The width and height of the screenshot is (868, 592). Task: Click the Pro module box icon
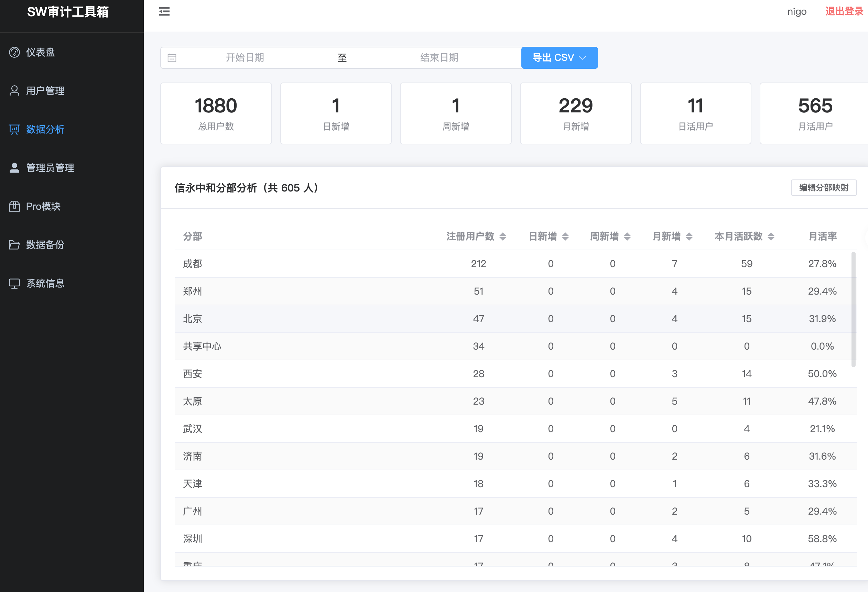pos(14,206)
